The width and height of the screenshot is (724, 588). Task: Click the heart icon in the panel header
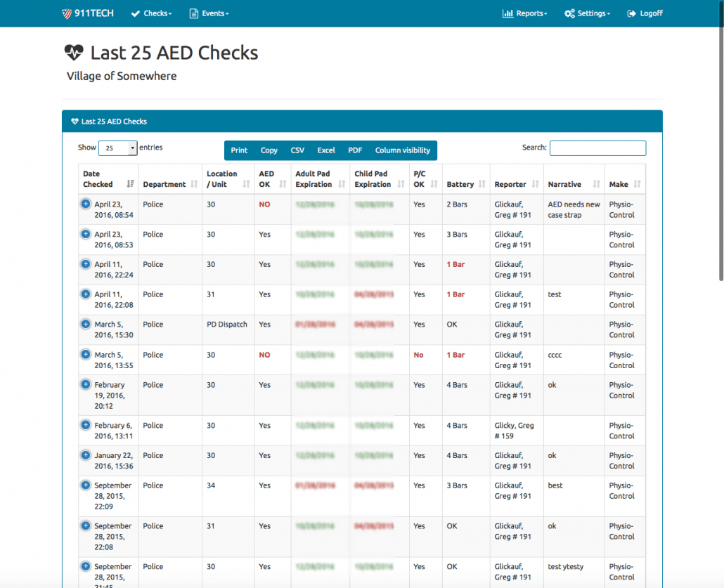(x=75, y=121)
